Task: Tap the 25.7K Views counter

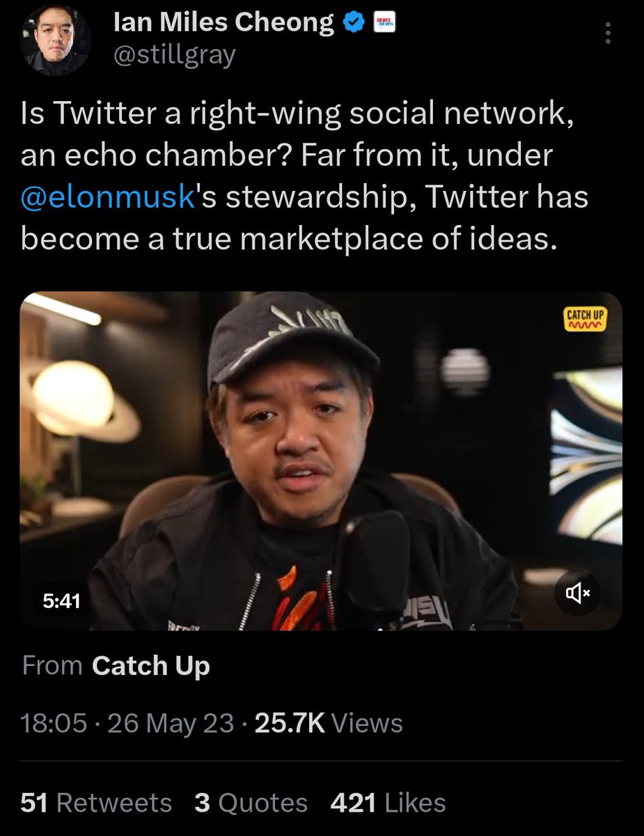Action: [x=329, y=723]
